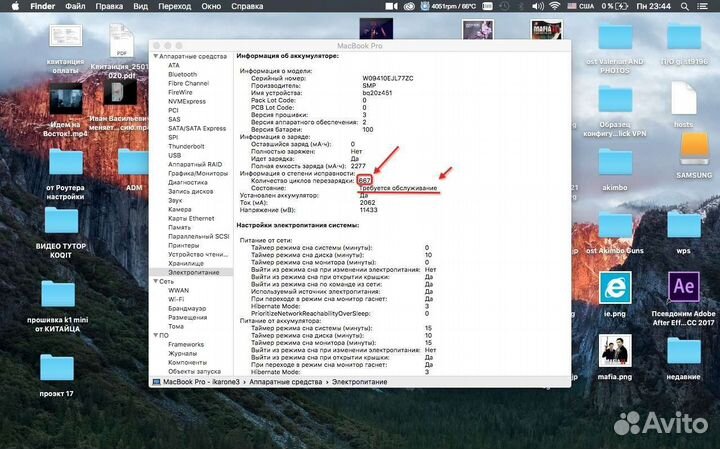Screen dimensions: 720x449
Task: Select Wi-Fi under Сеть
Action: pyautogui.click(x=176, y=299)
